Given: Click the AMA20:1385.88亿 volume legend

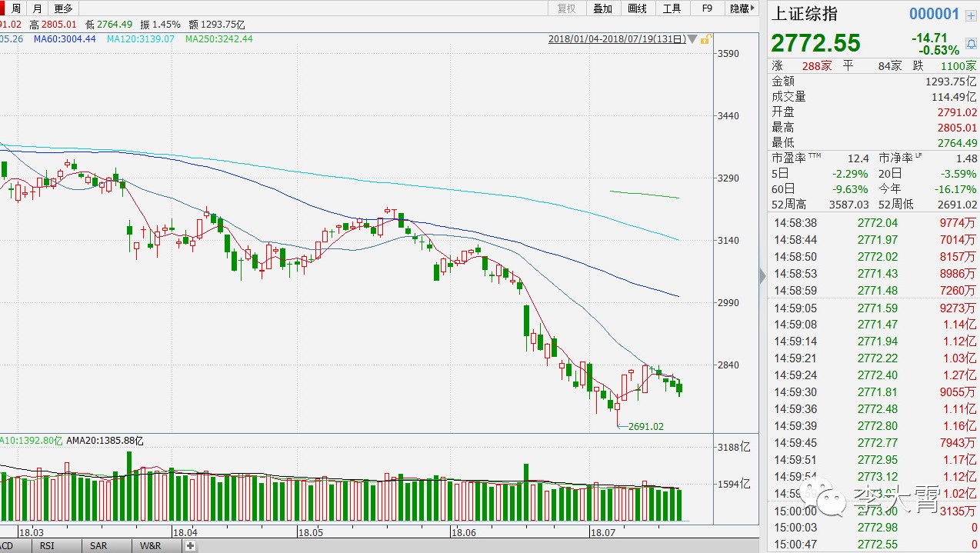Looking at the screenshot, I should click(105, 441).
